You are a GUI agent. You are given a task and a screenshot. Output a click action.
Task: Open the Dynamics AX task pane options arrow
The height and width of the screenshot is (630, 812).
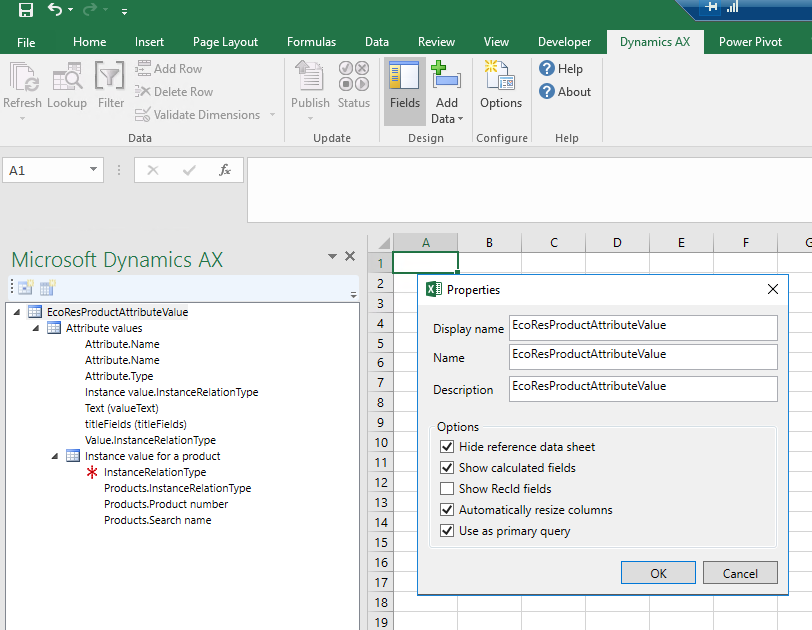pos(332,256)
